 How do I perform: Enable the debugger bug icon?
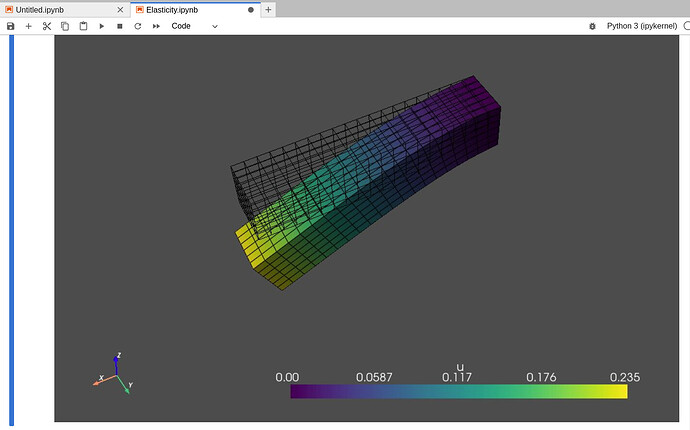[592, 26]
